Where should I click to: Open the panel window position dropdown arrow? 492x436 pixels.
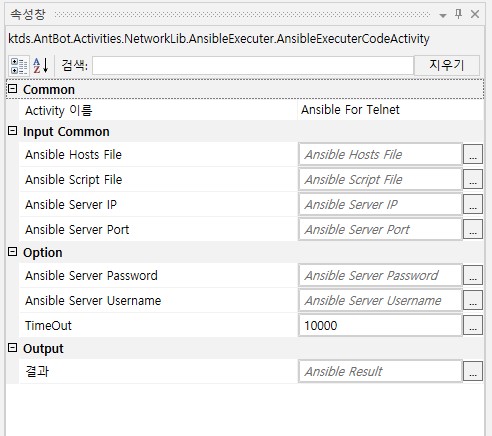tap(443, 15)
